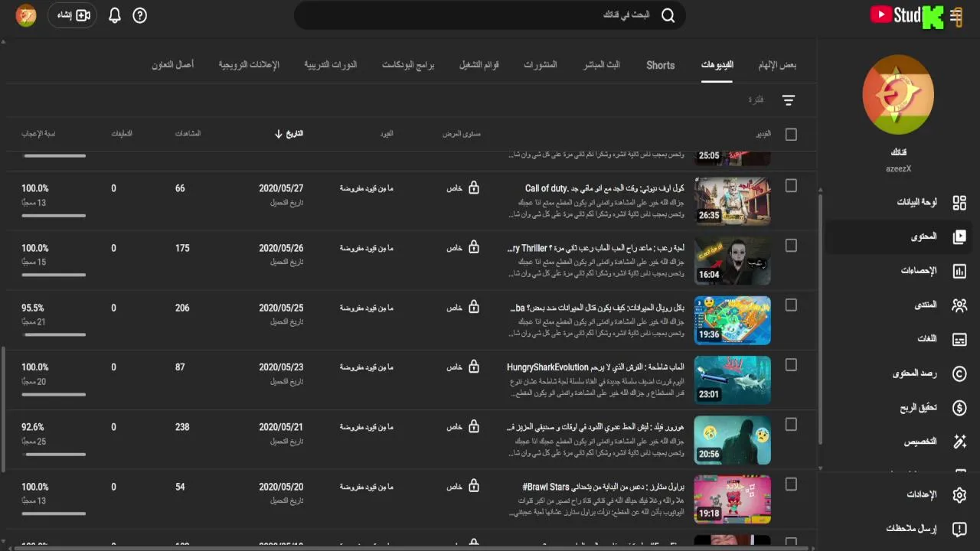Image resolution: width=980 pixels, height=551 pixels.
Task: Open the Call of duty video title
Action: pyautogui.click(x=605, y=188)
